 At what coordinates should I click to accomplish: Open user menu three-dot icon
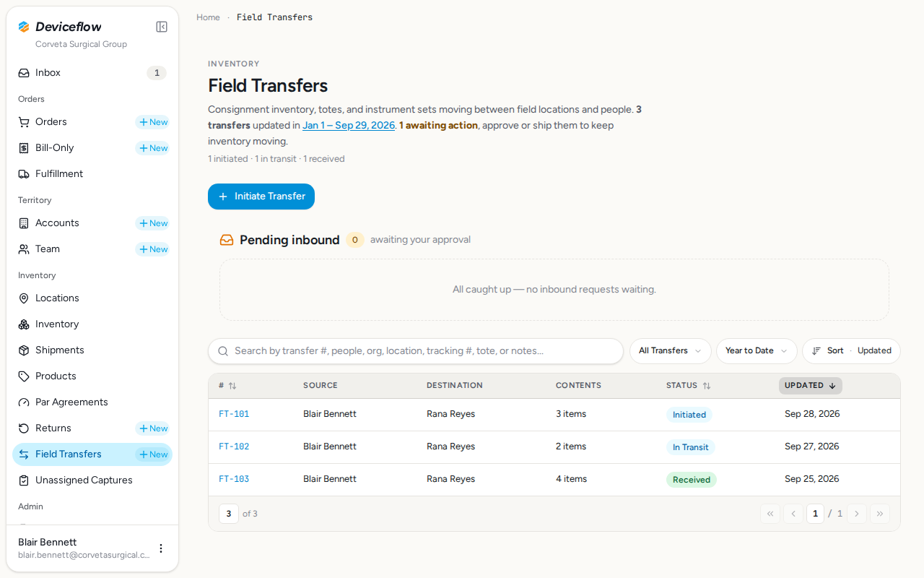161,548
